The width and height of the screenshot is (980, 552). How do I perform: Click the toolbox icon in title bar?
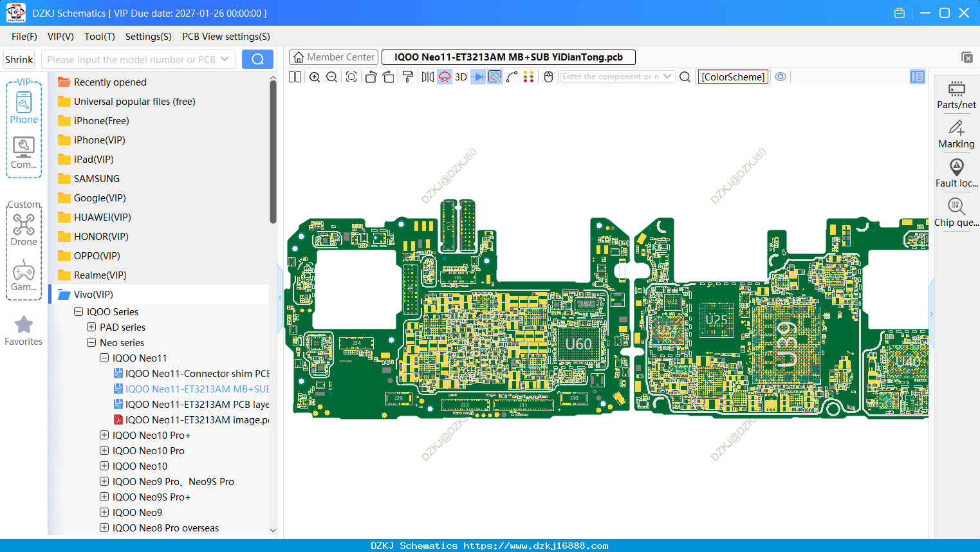[900, 13]
